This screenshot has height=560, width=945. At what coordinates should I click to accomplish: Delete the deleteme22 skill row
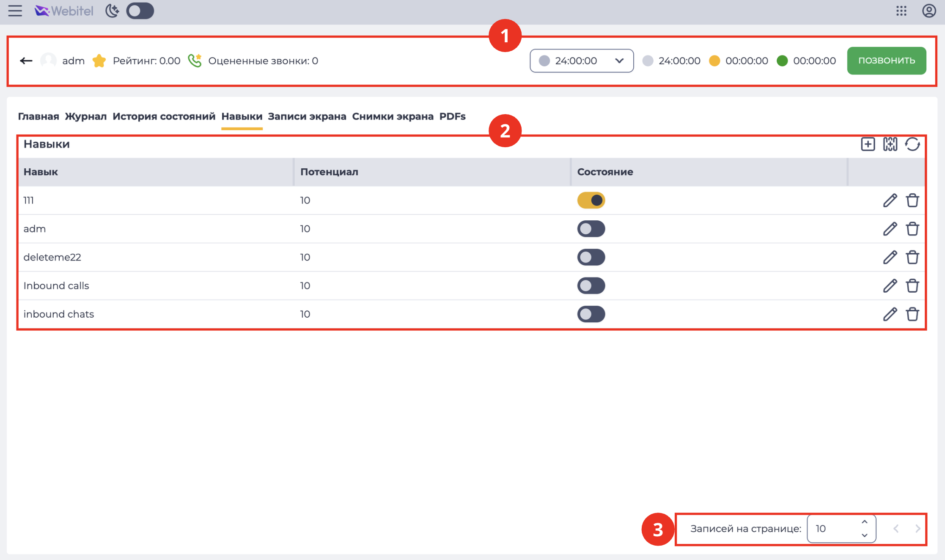pyautogui.click(x=912, y=257)
